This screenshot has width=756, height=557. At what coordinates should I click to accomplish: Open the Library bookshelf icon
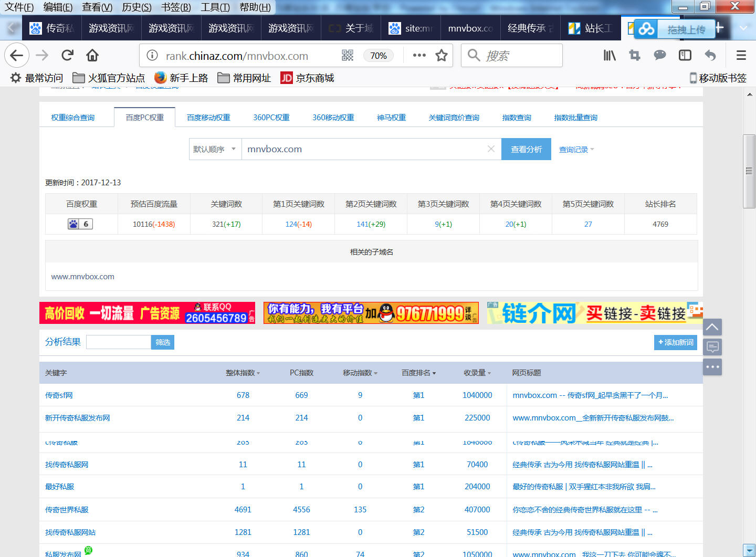[609, 55]
